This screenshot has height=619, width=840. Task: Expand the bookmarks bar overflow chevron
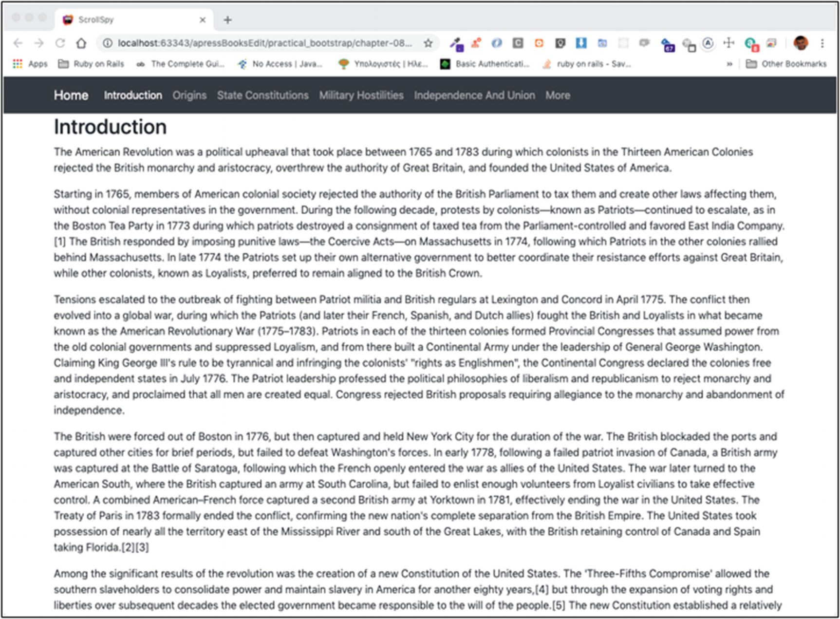[x=729, y=63]
